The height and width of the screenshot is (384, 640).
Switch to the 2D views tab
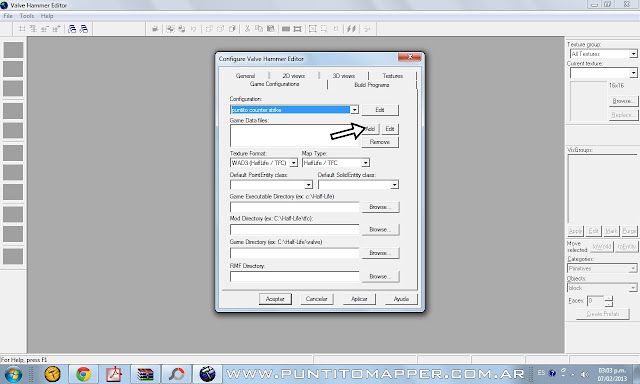294,76
